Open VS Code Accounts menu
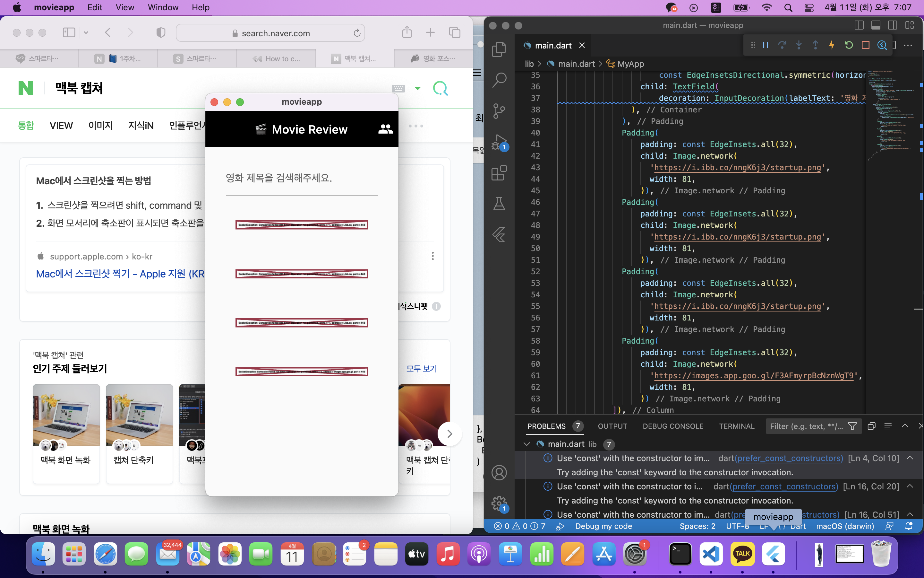 coord(499,473)
